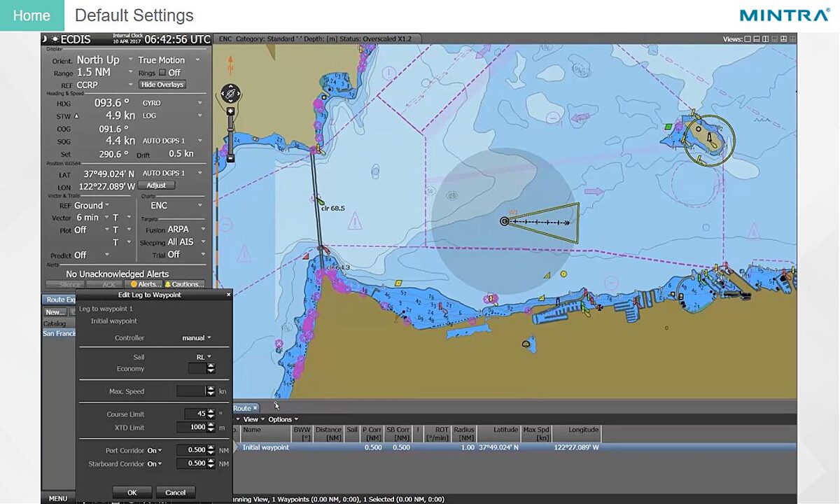This screenshot has width=840, height=504.
Task: Click the Alerts... button
Action: pos(144,284)
